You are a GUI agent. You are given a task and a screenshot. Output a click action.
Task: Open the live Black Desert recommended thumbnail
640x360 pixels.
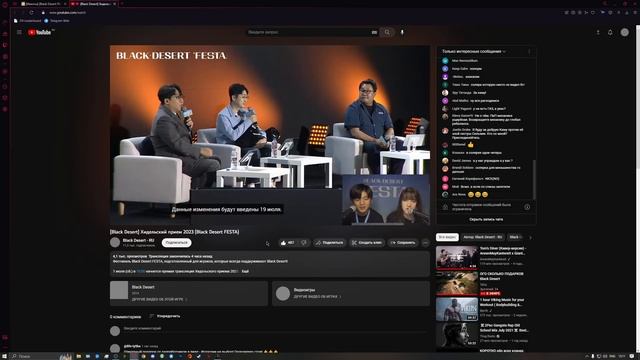(x=457, y=283)
